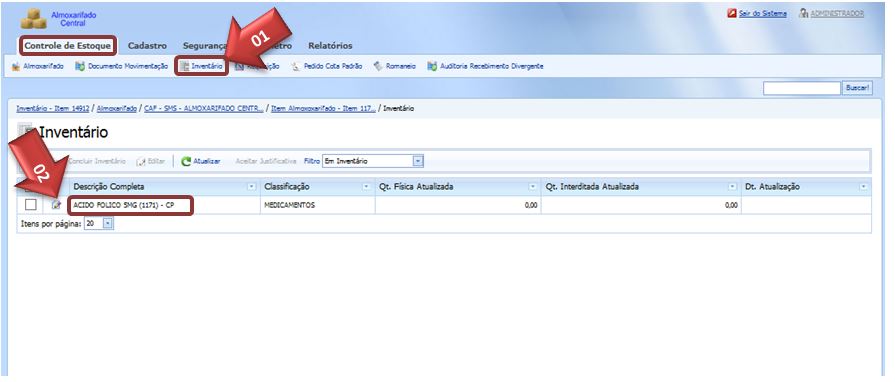Open the Inventário toolbar item
The height and width of the screenshot is (382, 895).
click(x=201, y=66)
